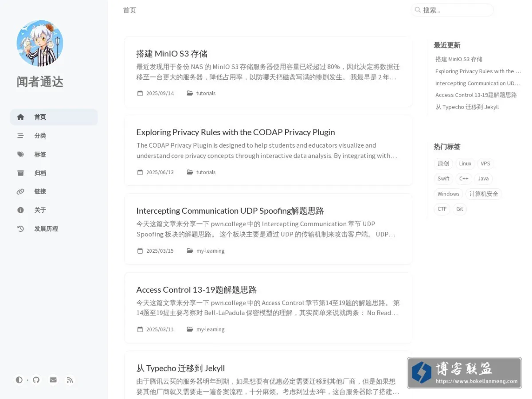Open recent update 搭建 MinIO S3 存储
The width and height of the screenshot is (532, 399).
(x=459, y=59)
